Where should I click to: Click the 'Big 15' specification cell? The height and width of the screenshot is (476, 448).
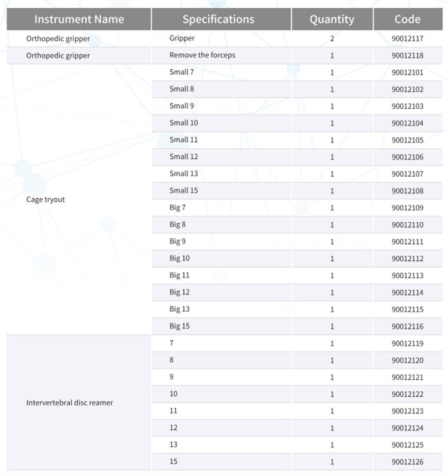coord(180,326)
